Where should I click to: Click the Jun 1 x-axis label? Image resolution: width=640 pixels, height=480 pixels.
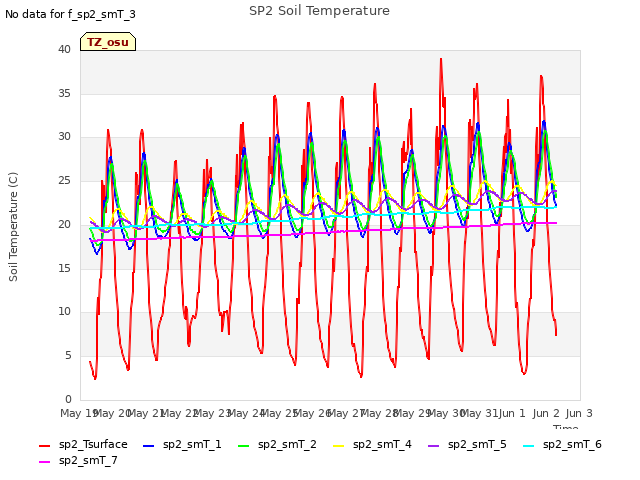[512, 413]
